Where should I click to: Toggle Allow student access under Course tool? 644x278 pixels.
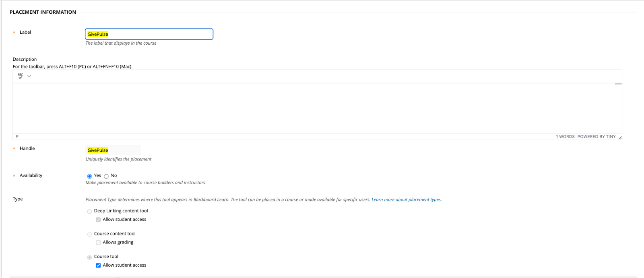pos(98,266)
